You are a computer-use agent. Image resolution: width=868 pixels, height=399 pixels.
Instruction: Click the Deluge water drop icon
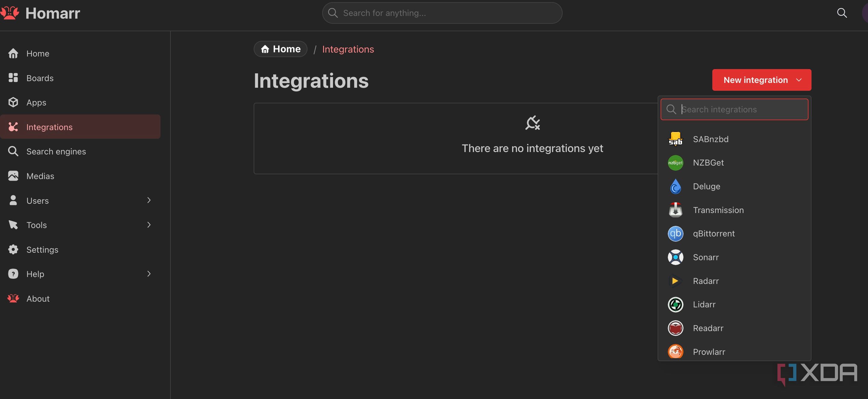tap(675, 186)
